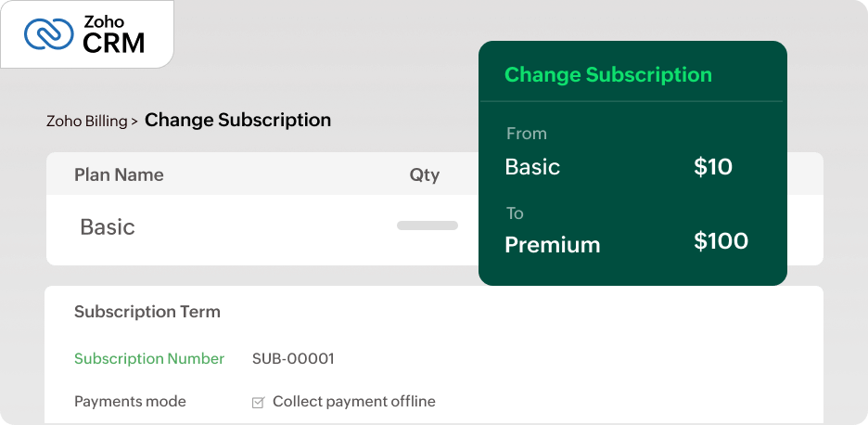868x425 pixels.
Task: Click the Plan Name column header
Action: 119,174
